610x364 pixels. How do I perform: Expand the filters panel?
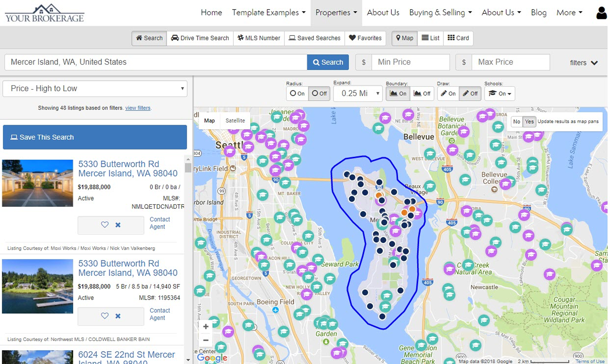coord(584,63)
